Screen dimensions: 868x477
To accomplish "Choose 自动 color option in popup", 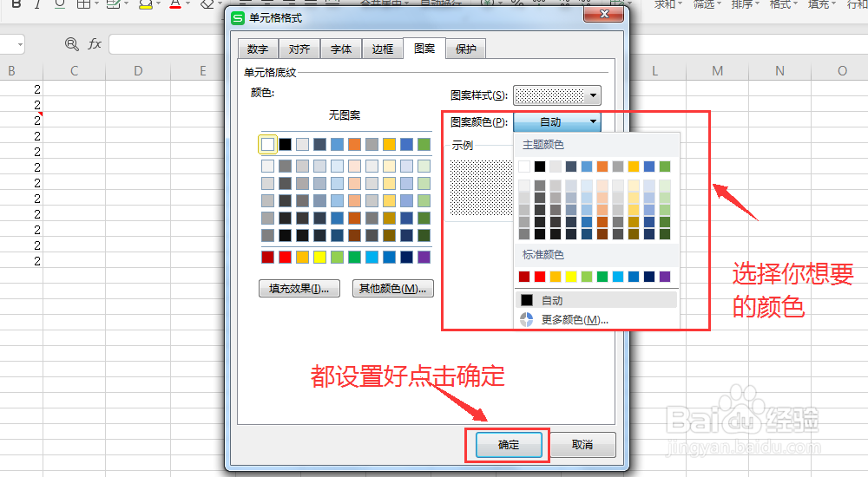I will tap(596, 300).
